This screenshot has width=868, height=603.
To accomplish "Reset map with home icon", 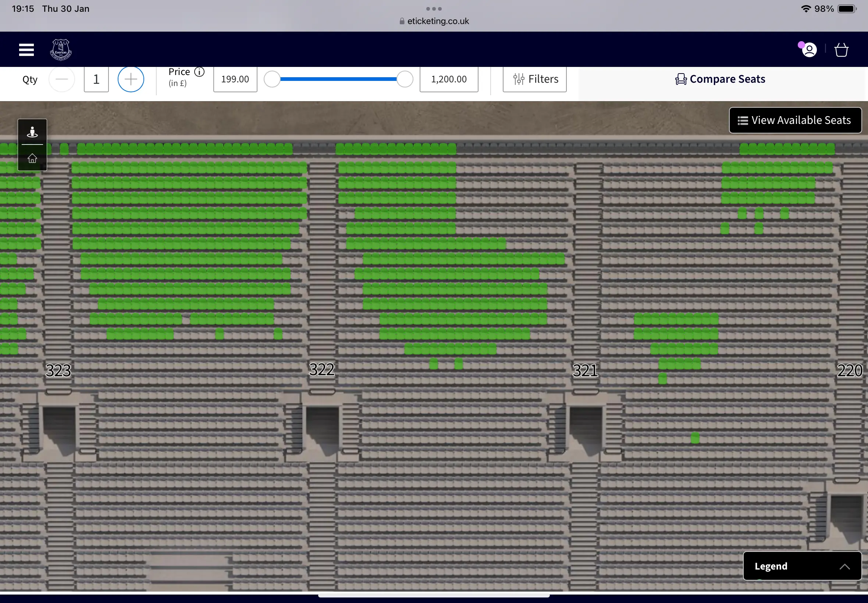I will [32, 158].
